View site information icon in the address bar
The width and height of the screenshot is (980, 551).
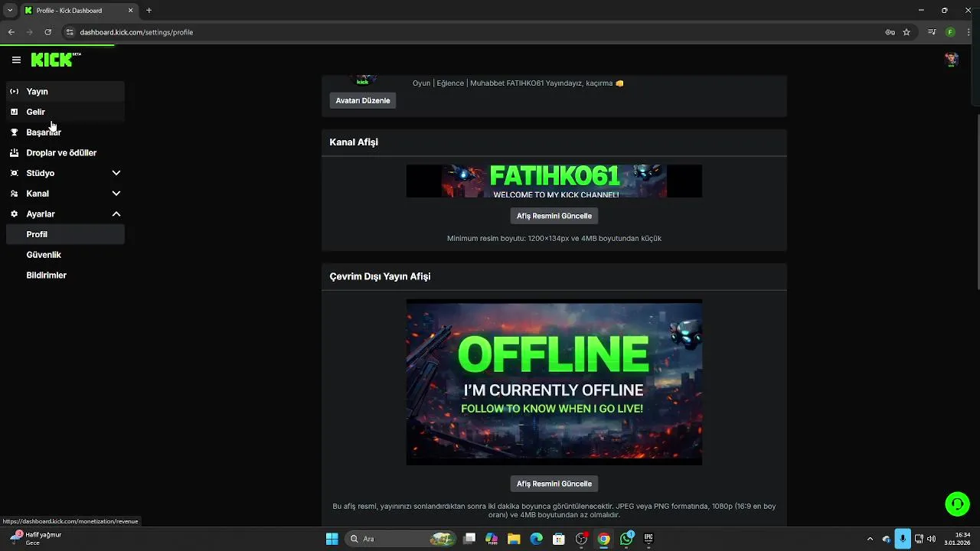pyautogui.click(x=69, y=32)
